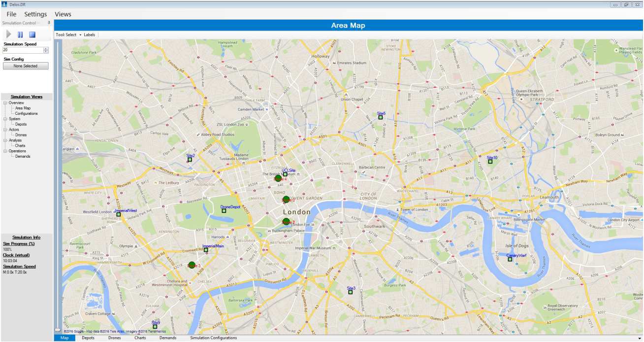This screenshot has width=644, height=342.
Task: Select the Site5 square marker
Action: click(380, 117)
